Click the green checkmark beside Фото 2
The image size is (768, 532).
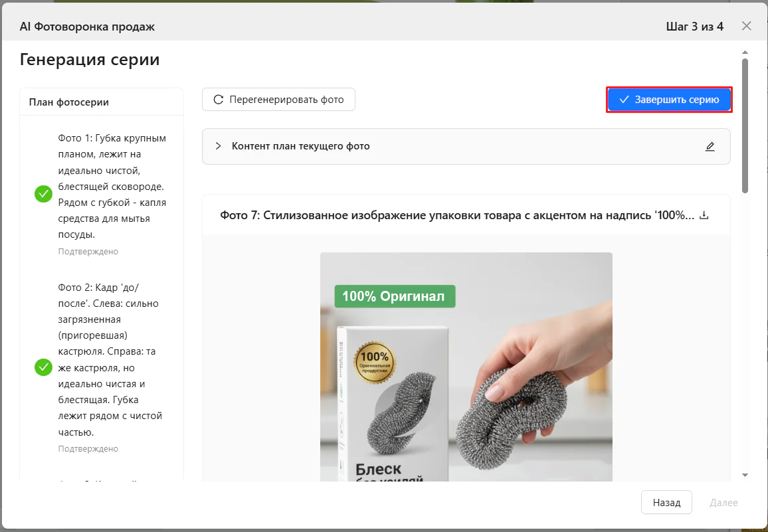[x=43, y=367]
